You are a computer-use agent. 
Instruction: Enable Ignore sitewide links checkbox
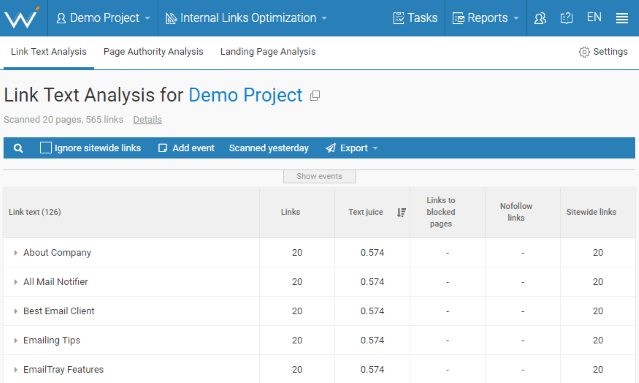(x=46, y=147)
